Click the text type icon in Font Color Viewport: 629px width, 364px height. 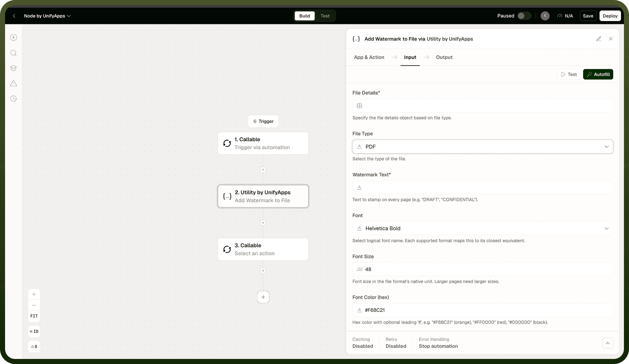(360, 310)
